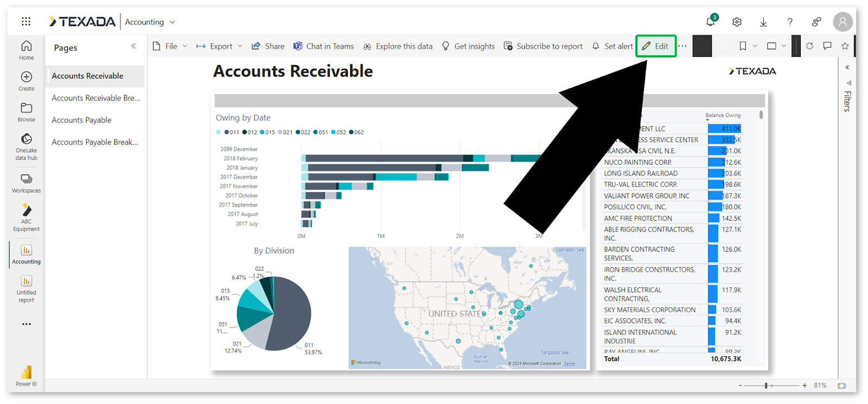
Task: Collapse the Pages pane
Action: (133, 46)
